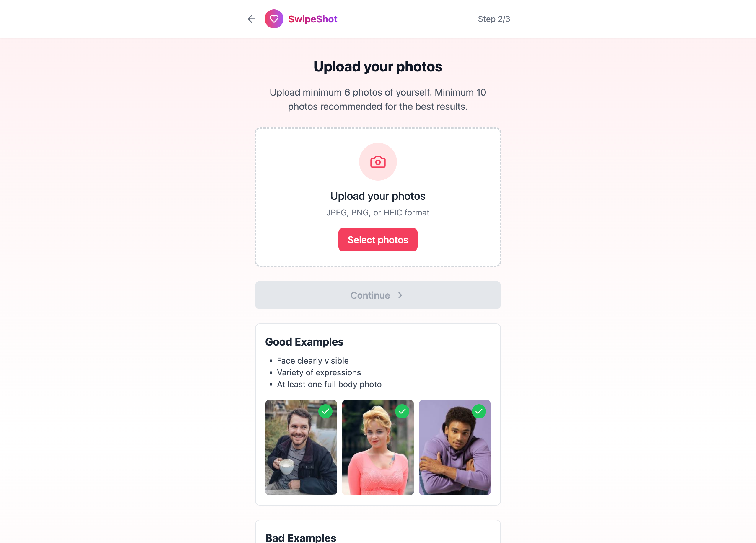Click the Face clearly visible bullet
This screenshot has width=756, height=543.
click(x=312, y=360)
